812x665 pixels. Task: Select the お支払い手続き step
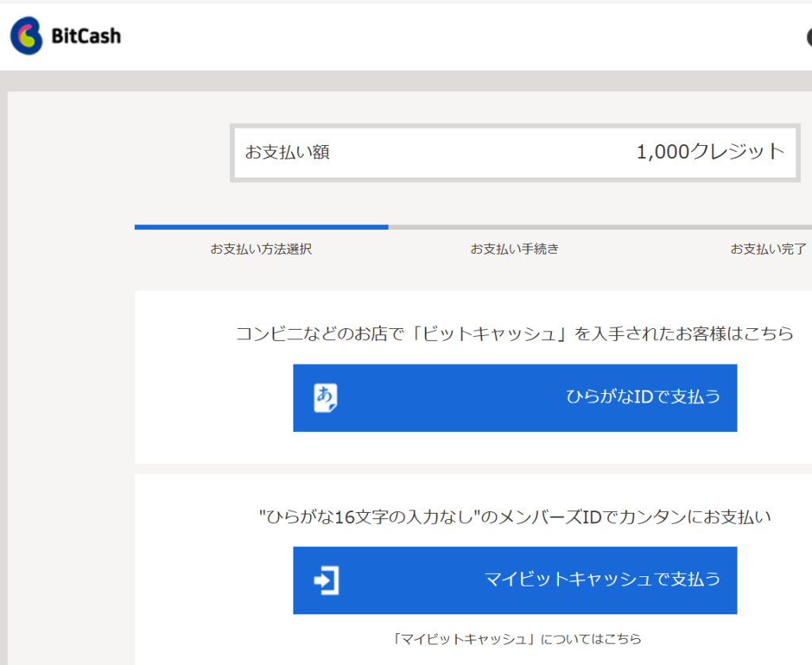[x=515, y=249]
